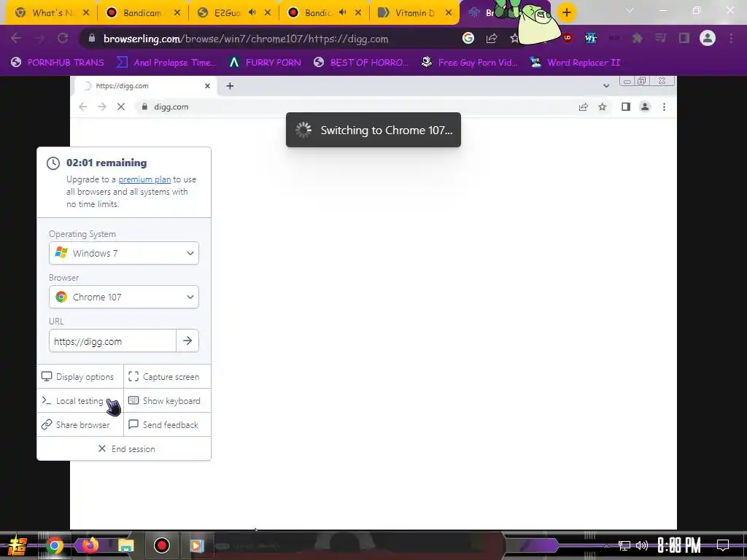Click the remote browser's back arrow

tap(83, 106)
